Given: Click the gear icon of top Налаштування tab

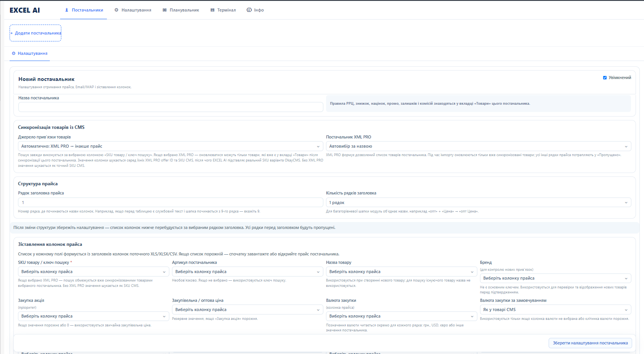Looking at the screenshot, I should 116,10.
